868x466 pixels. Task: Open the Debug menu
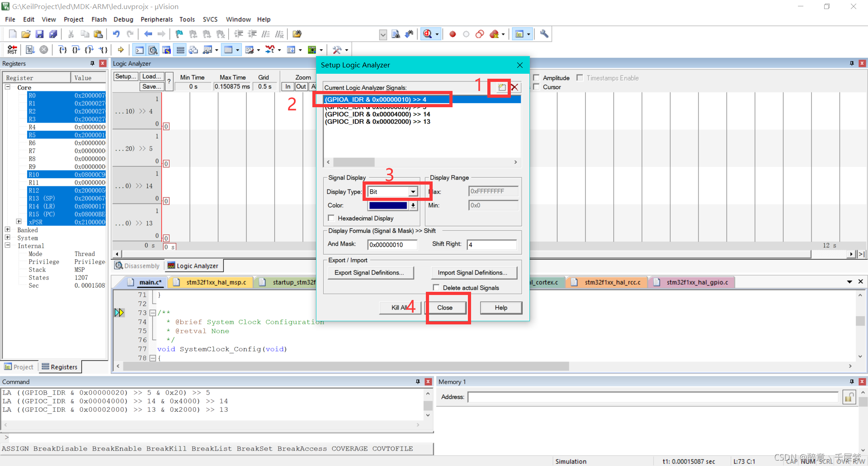(123, 19)
